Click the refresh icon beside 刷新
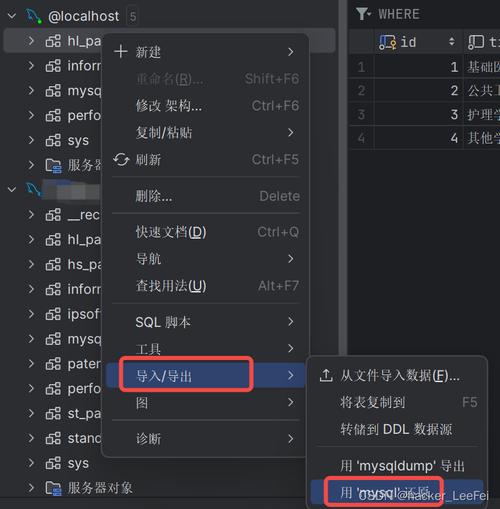The image size is (500, 509). (x=121, y=160)
